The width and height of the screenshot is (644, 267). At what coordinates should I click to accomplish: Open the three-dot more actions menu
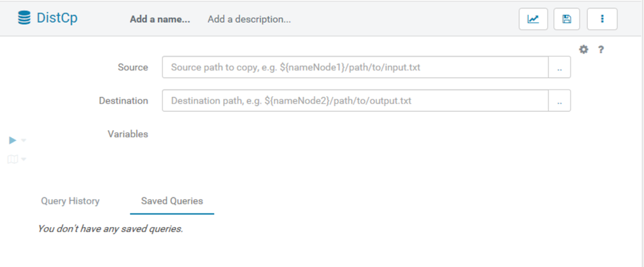[x=602, y=19]
